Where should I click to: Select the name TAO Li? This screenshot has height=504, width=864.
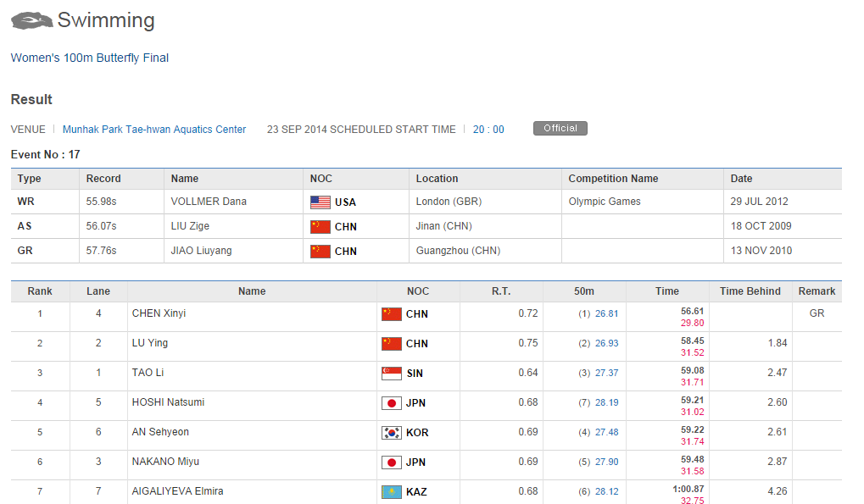[148, 373]
